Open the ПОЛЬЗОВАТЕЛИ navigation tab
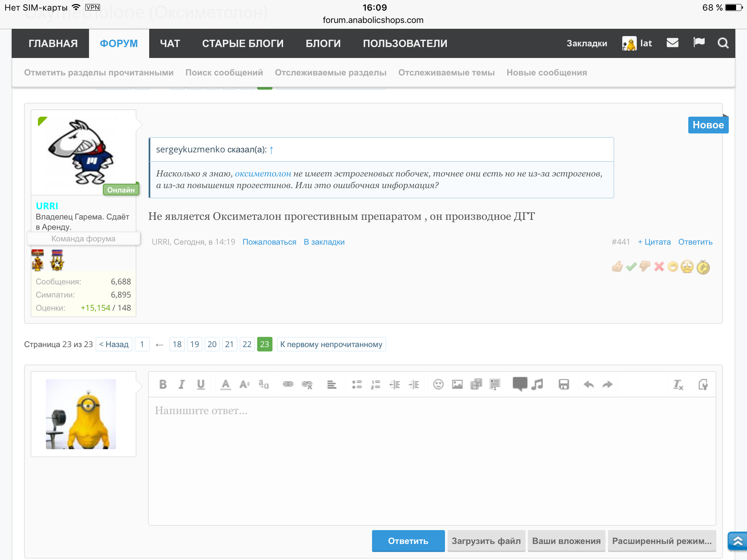Viewport: 747px width, 560px height. click(405, 43)
